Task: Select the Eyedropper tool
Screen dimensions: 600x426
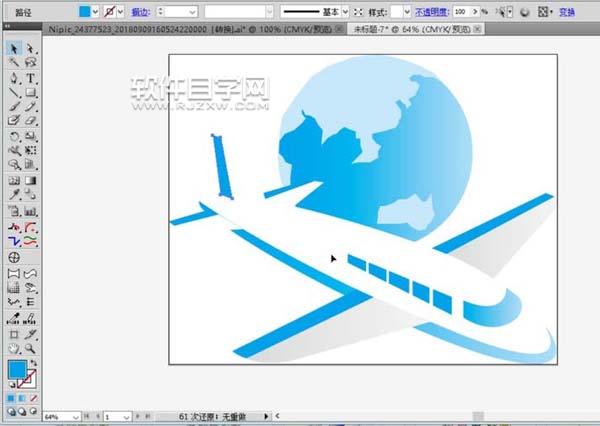Action: click(x=14, y=194)
